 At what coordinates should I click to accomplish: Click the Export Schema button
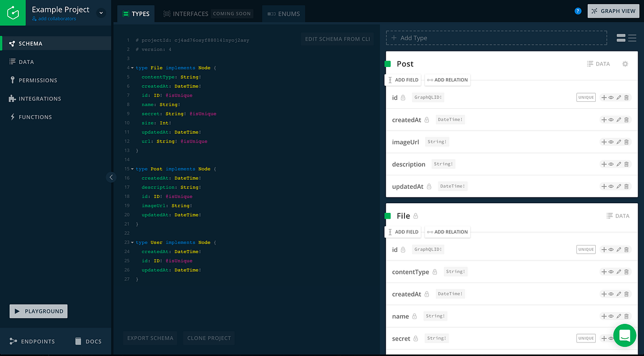point(150,338)
